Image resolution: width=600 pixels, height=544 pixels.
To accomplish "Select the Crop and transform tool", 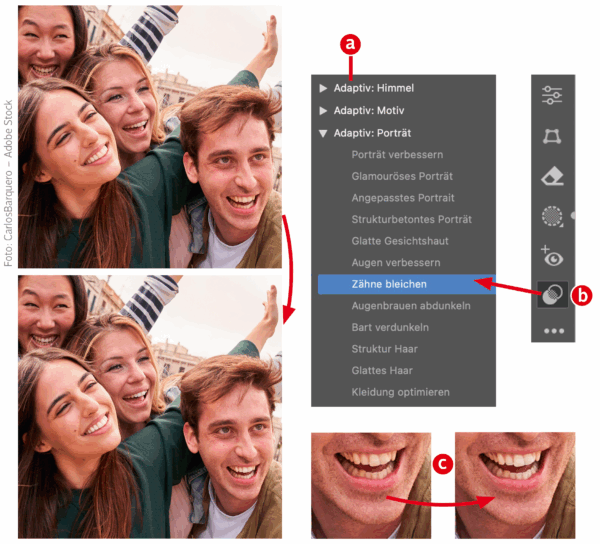I will click(x=552, y=136).
